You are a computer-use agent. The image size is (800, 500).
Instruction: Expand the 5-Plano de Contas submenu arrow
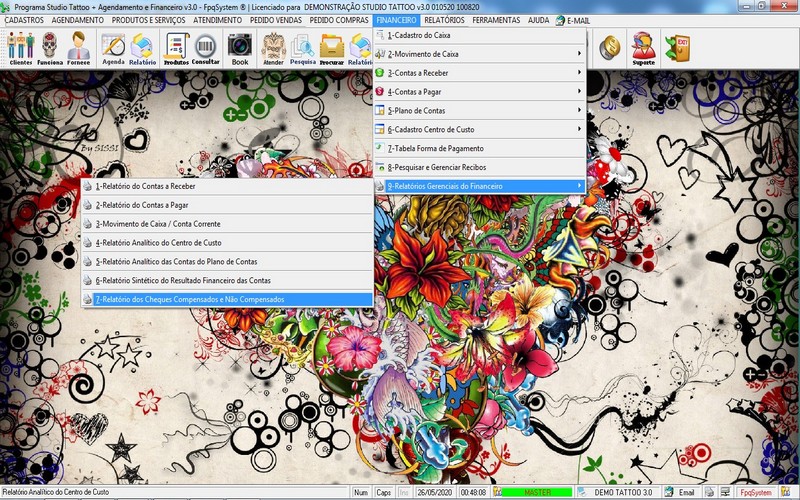tap(579, 110)
